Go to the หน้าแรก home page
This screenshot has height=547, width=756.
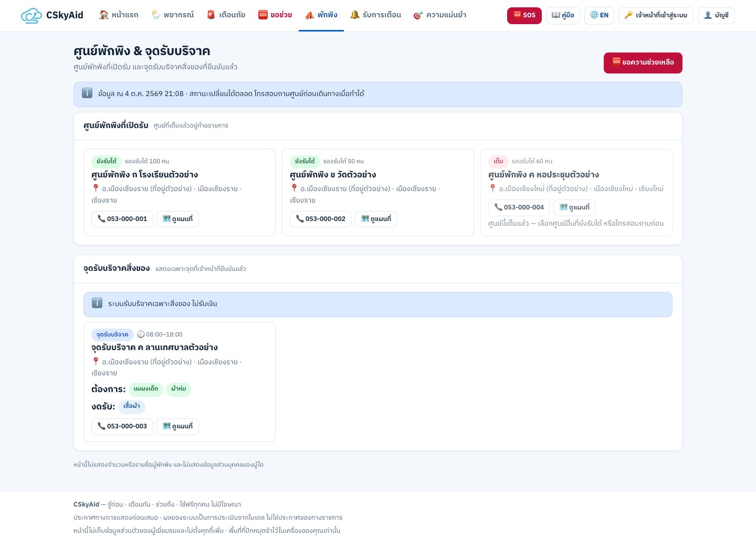pos(119,15)
